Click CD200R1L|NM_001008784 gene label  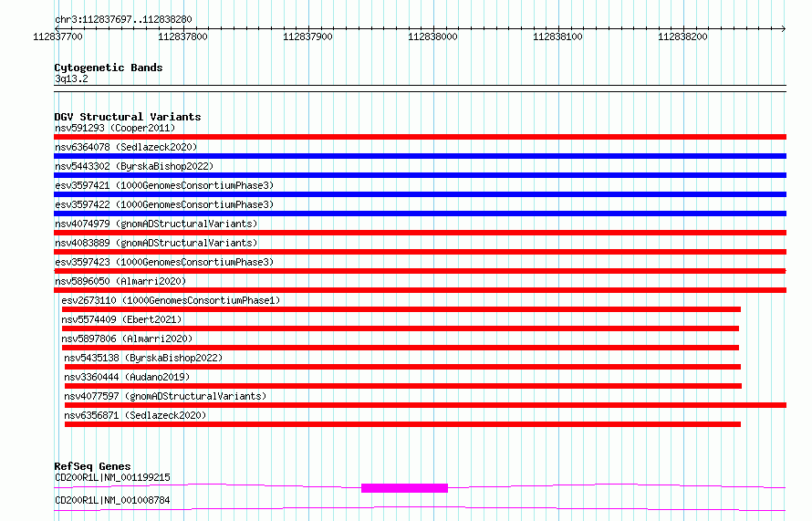[112, 500]
